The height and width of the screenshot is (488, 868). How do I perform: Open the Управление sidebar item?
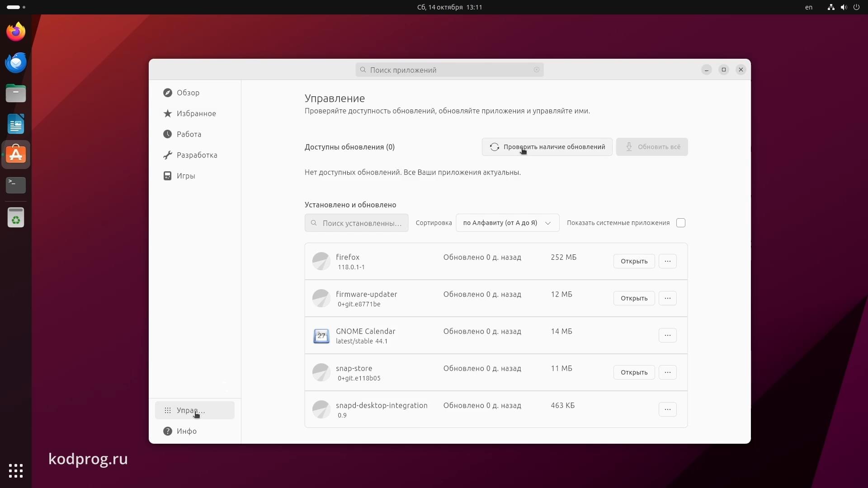pos(195,410)
